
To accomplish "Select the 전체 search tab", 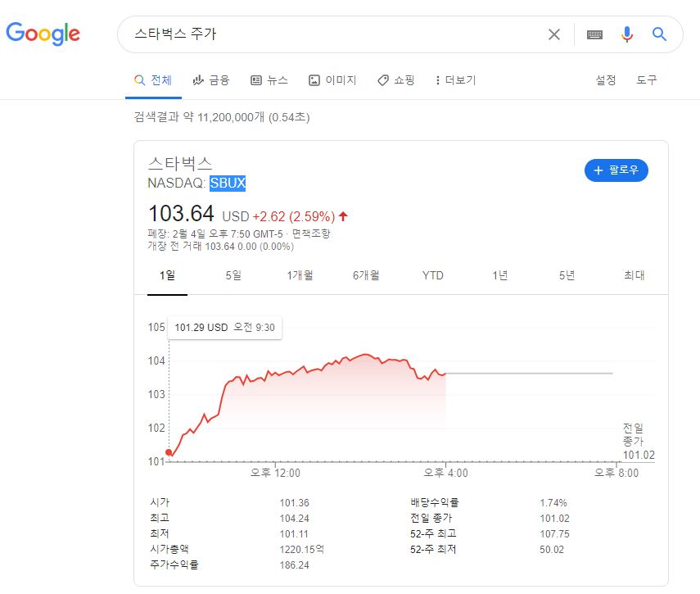I will 153,80.
